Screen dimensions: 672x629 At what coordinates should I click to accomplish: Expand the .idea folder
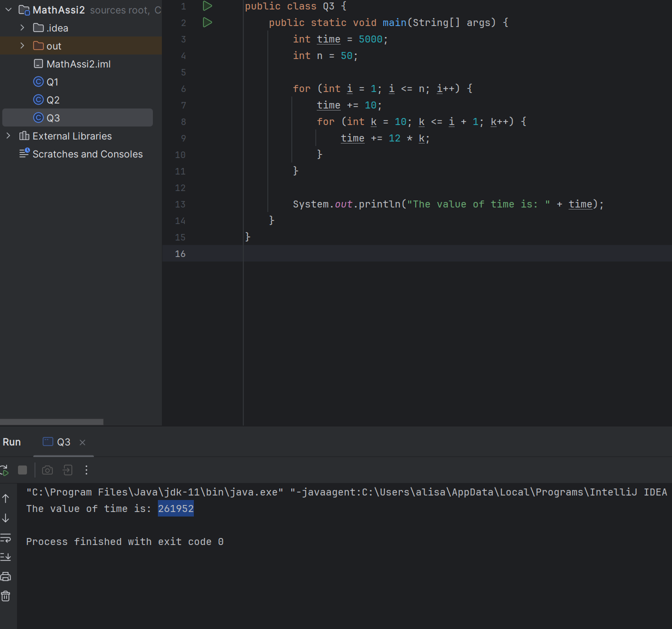pos(22,27)
